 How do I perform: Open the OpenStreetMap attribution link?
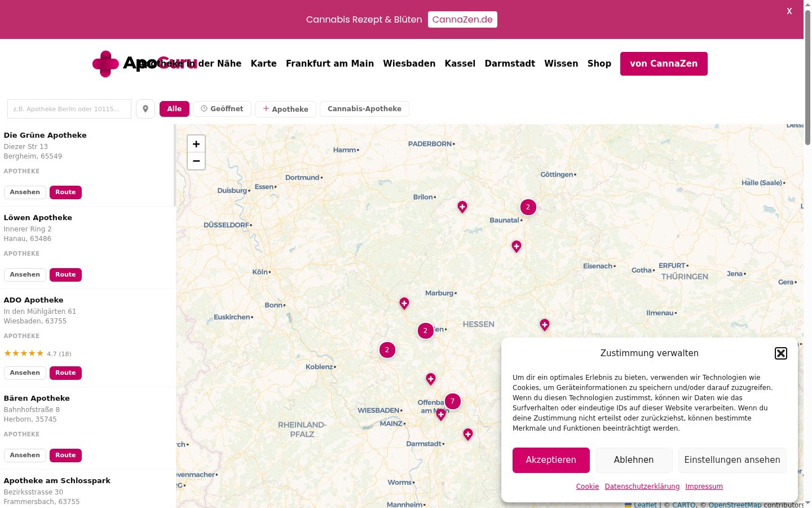(x=735, y=505)
